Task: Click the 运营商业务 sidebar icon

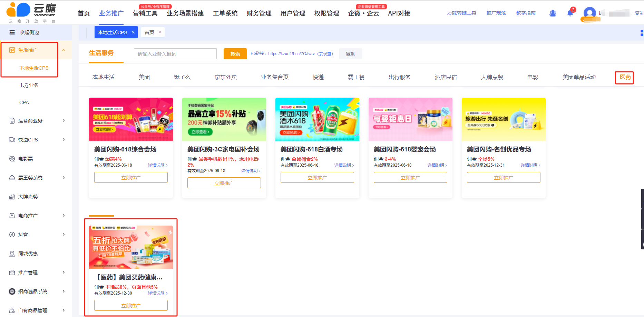Action: click(12, 121)
